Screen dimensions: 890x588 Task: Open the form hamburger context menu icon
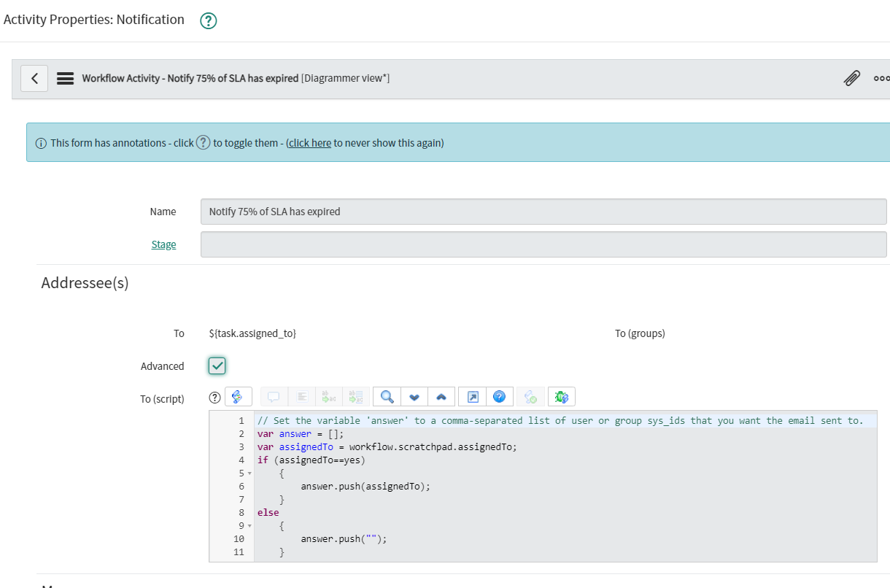[x=65, y=77]
